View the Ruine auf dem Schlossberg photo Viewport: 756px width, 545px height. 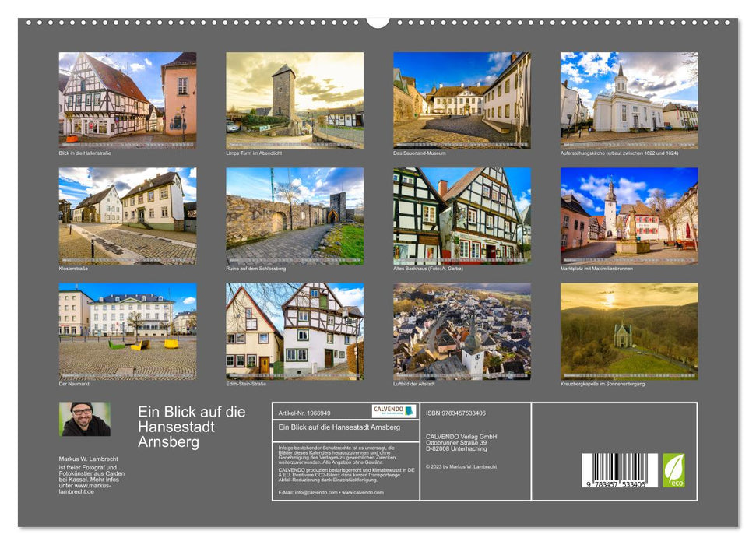click(x=294, y=216)
